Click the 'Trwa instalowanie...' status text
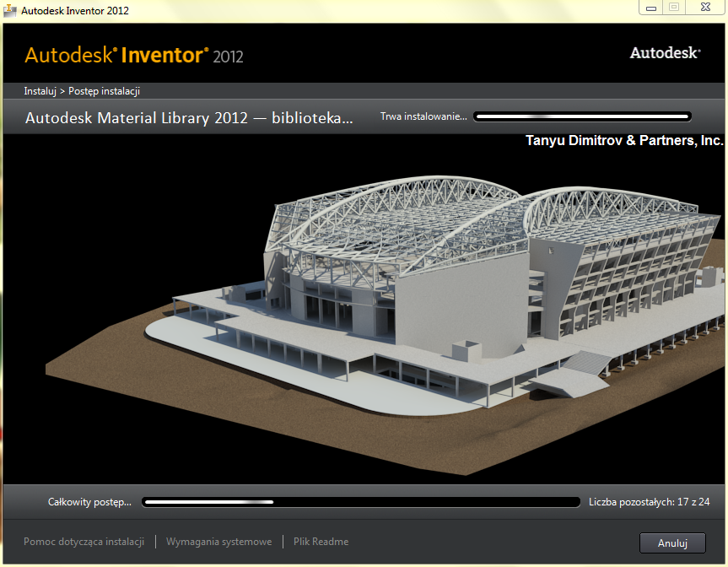728x567 pixels. click(x=423, y=116)
